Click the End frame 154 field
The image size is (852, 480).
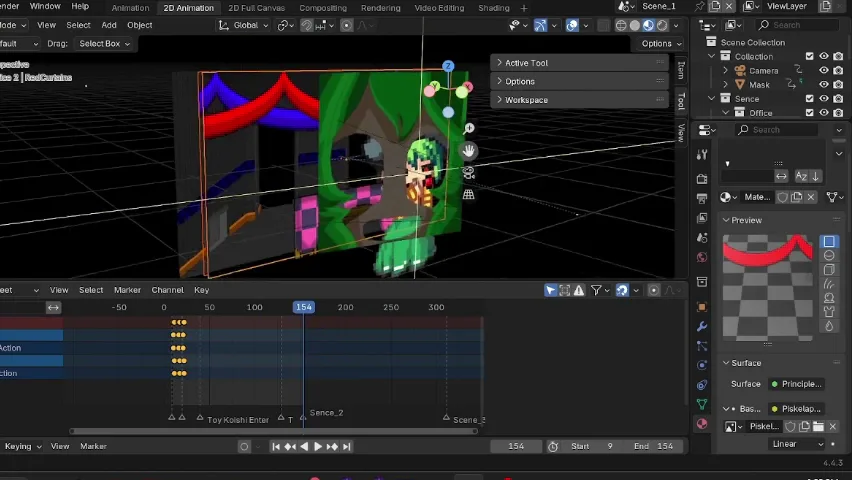click(654, 447)
